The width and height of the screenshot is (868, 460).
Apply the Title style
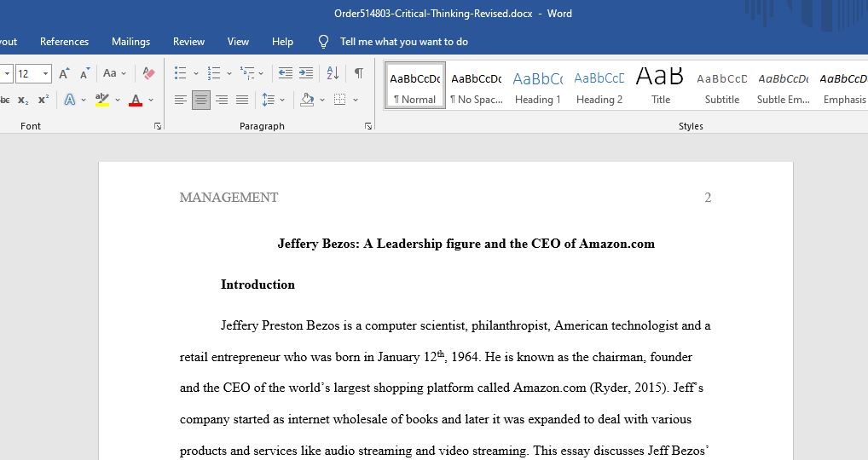click(661, 85)
